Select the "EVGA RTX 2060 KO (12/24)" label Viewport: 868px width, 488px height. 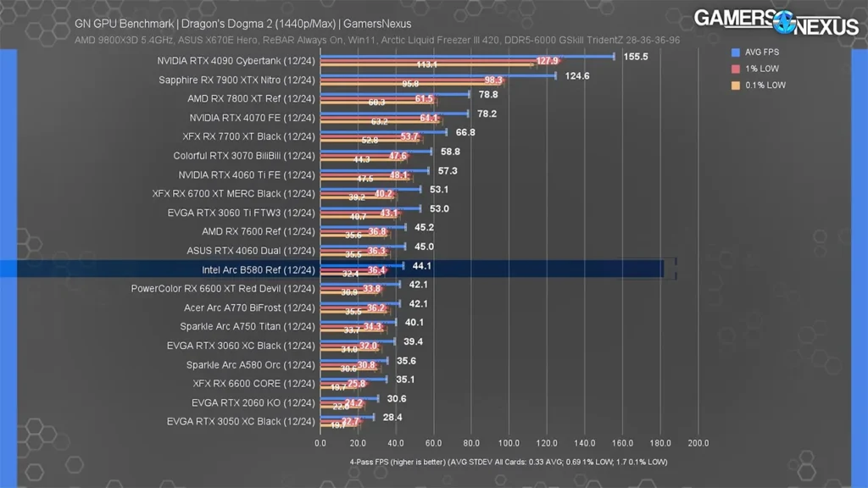(253, 402)
